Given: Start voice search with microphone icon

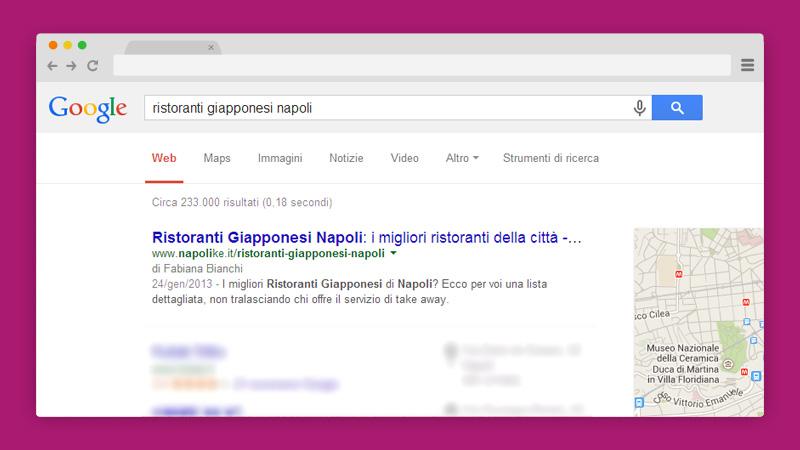Looking at the screenshot, I should pos(639,108).
